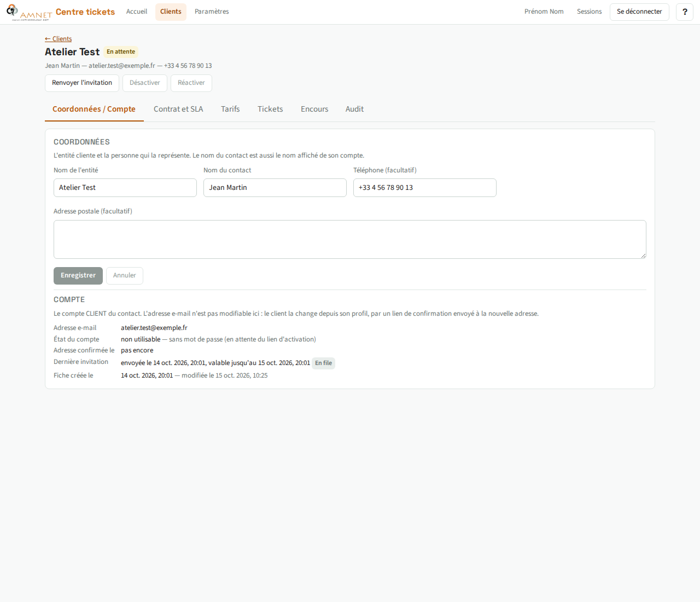The height and width of the screenshot is (602, 700).
Task: Click the Réactiver button
Action: (191, 83)
